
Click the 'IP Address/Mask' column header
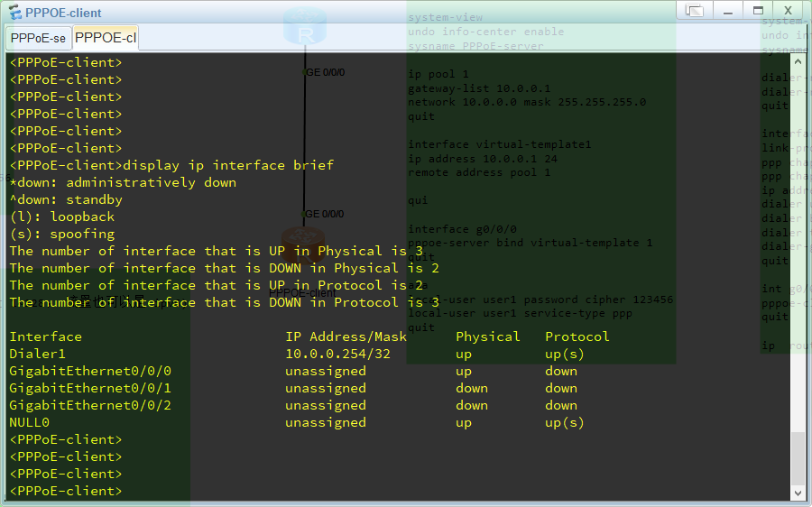click(x=346, y=336)
